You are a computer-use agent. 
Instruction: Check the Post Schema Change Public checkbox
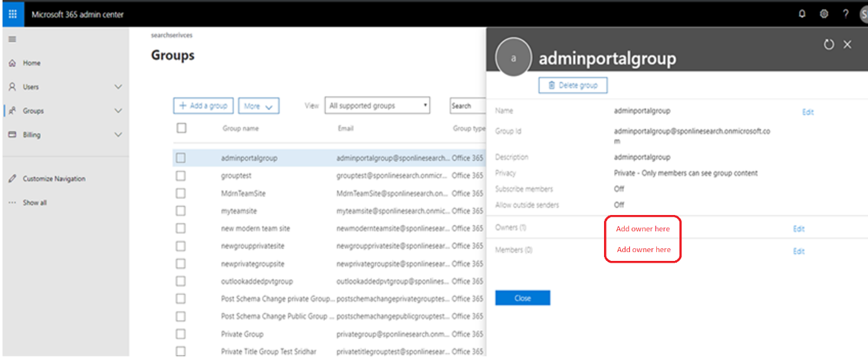pyautogui.click(x=180, y=316)
